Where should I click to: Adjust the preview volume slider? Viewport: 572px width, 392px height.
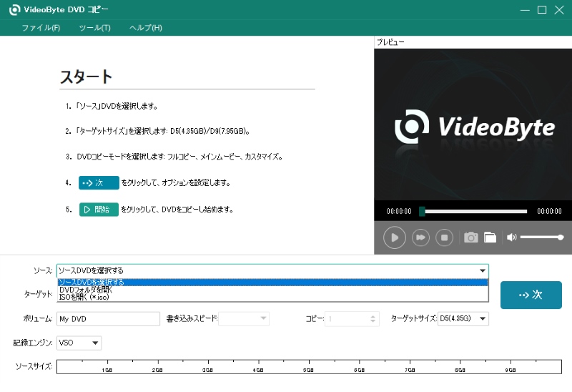click(x=542, y=237)
